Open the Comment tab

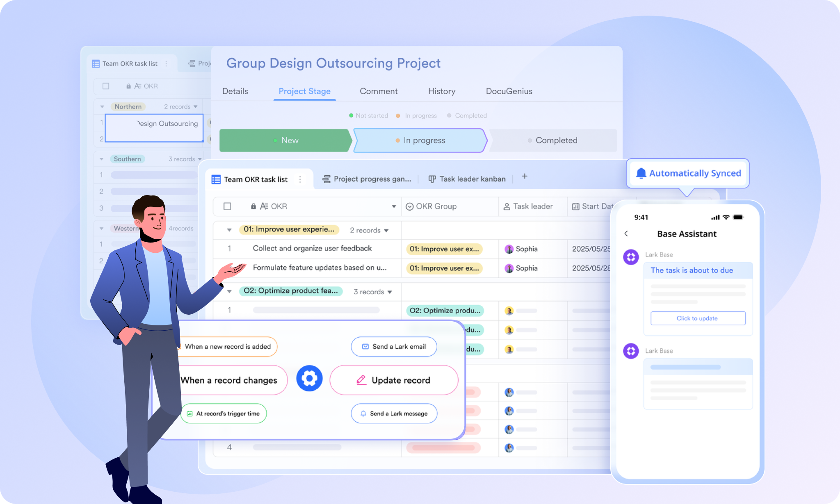pyautogui.click(x=379, y=91)
